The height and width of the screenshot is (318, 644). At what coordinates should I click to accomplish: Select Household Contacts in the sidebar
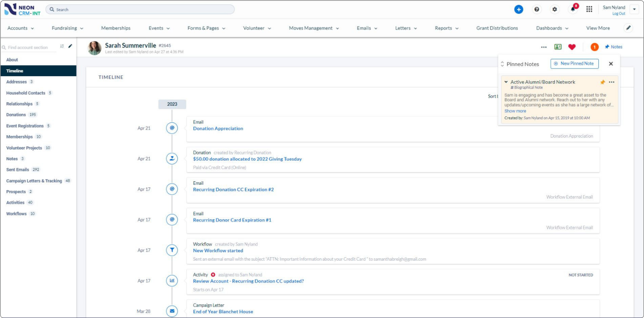(x=26, y=93)
